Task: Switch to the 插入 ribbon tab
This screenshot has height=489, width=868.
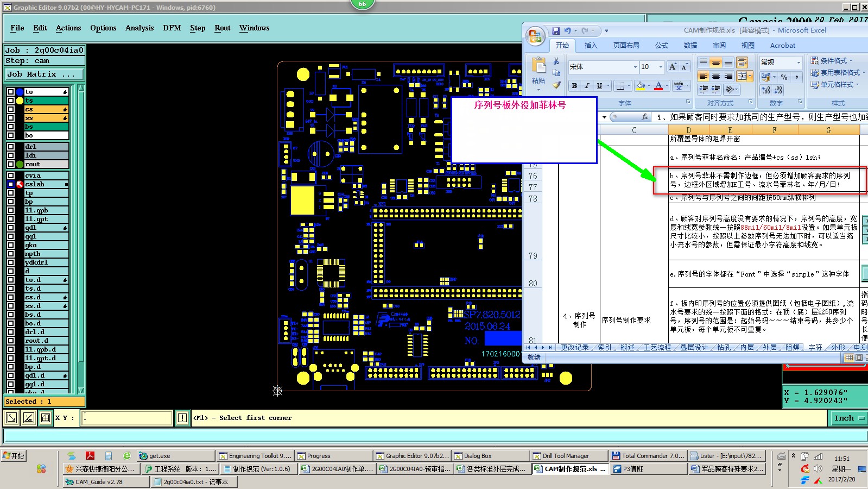Action: [x=591, y=46]
